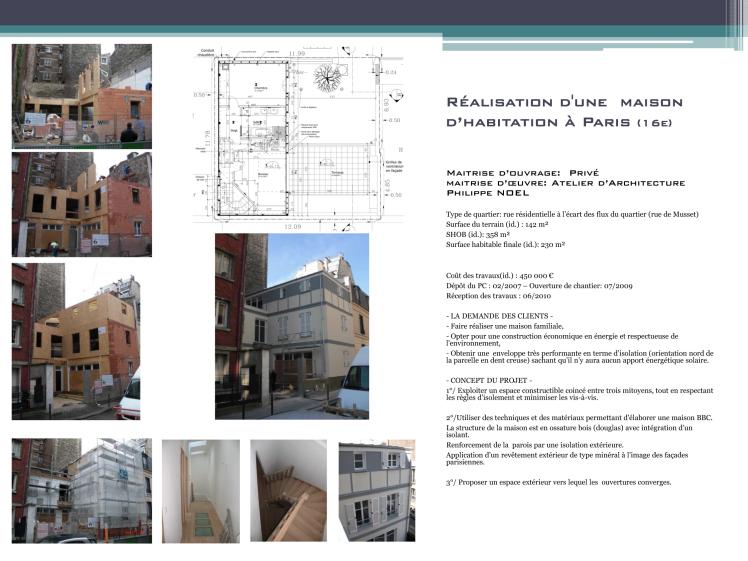Select the 'Type de quartier' line

click(x=572, y=214)
